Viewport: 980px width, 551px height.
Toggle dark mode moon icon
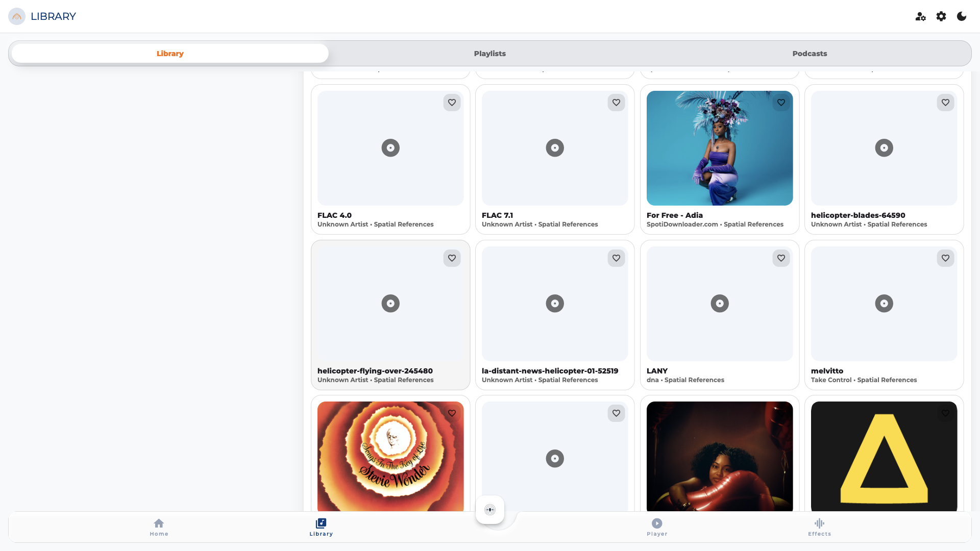(x=962, y=16)
